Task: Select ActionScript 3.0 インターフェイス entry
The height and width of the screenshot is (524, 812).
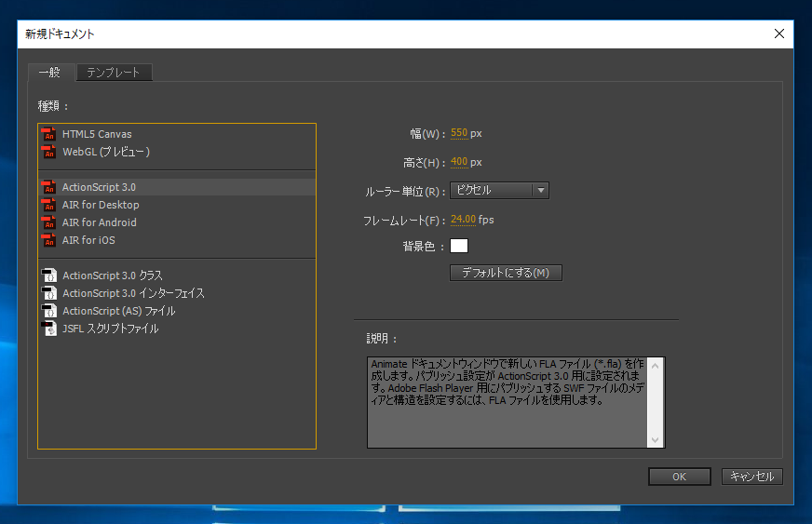Action: coord(177,292)
